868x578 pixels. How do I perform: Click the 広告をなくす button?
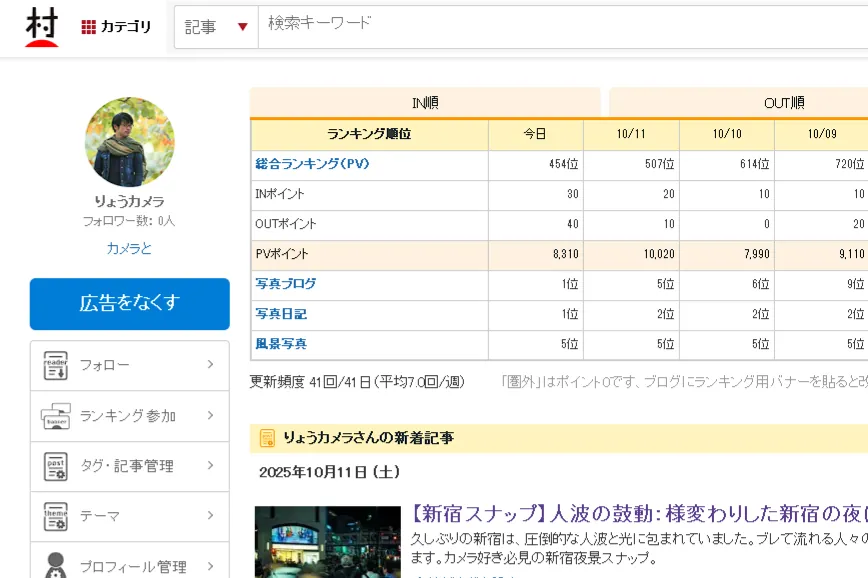(x=129, y=305)
